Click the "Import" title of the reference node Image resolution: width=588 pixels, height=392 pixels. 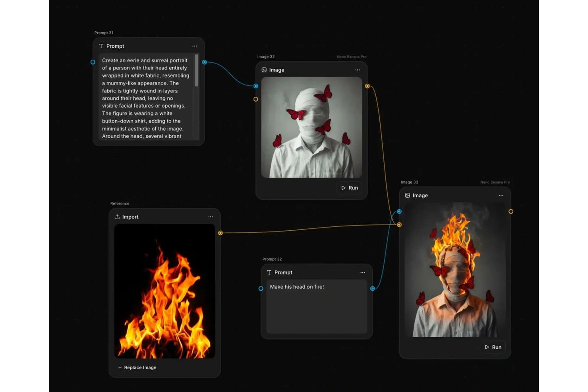click(130, 217)
